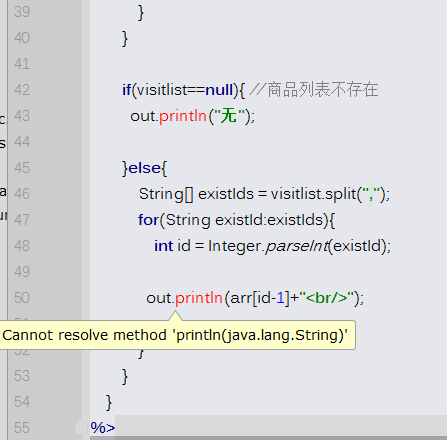The height and width of the screenshot is (440, 447).
Task: Click line number 50 in gutter
Action: pos(22,298)
